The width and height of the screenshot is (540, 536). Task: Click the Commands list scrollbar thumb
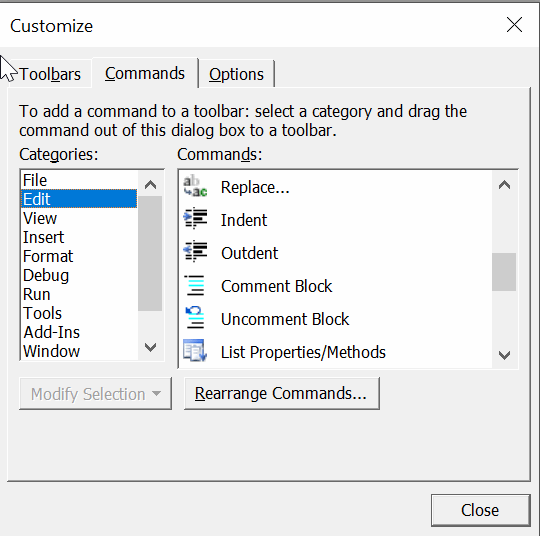(504, 272)
